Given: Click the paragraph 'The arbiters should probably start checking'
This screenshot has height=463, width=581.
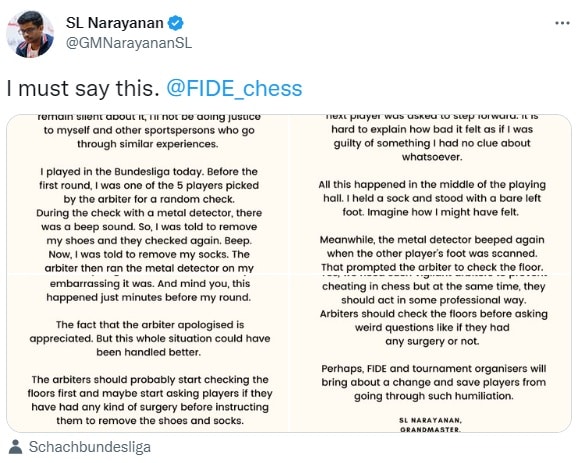Looking at the screenshot, I should coord(150,400).
